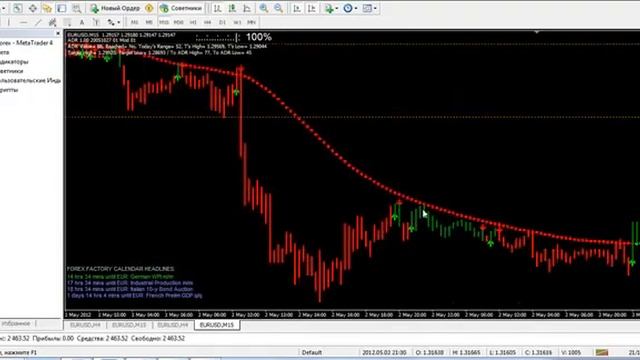The width and height of the screenshot is (640, 360).
Task: Click the periods clock icon
Action: pyautogui.click(x=348, y=8)
